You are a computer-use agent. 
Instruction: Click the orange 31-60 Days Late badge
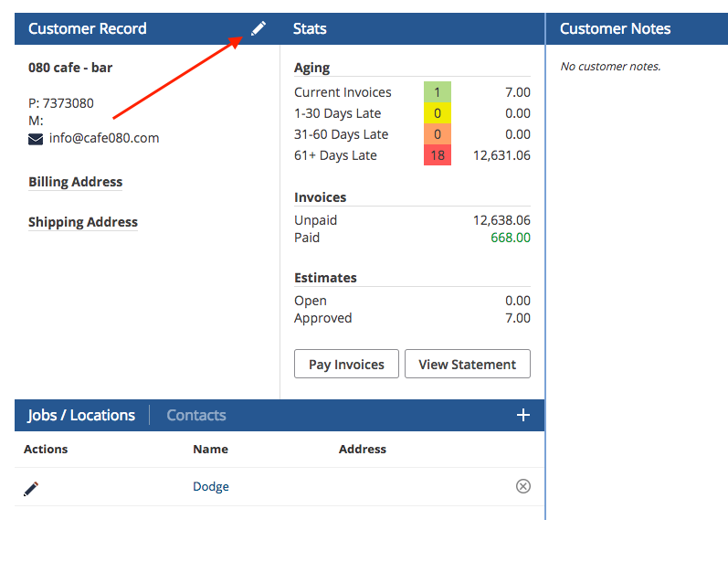(438, 134)
